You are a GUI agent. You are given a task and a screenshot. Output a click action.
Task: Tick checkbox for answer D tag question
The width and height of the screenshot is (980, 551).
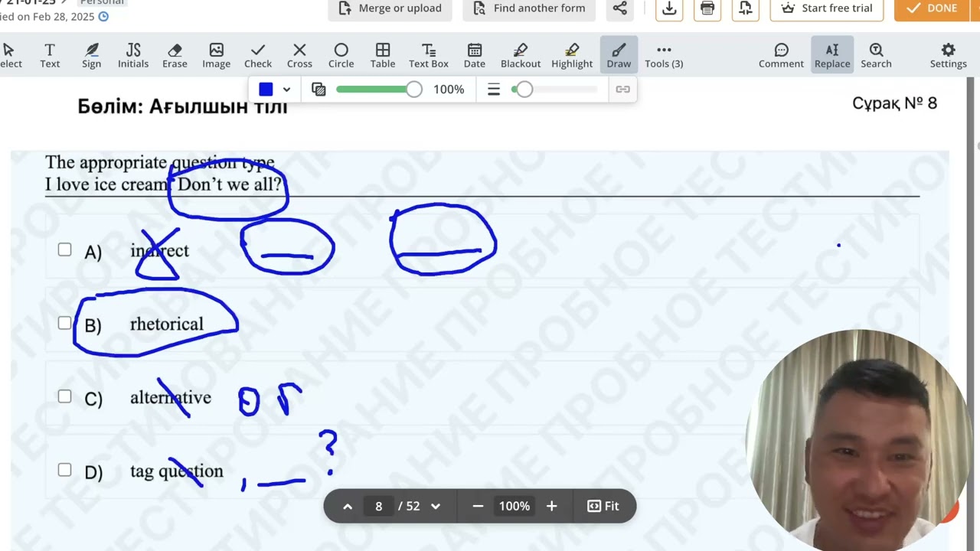click(x=64, y=470)
